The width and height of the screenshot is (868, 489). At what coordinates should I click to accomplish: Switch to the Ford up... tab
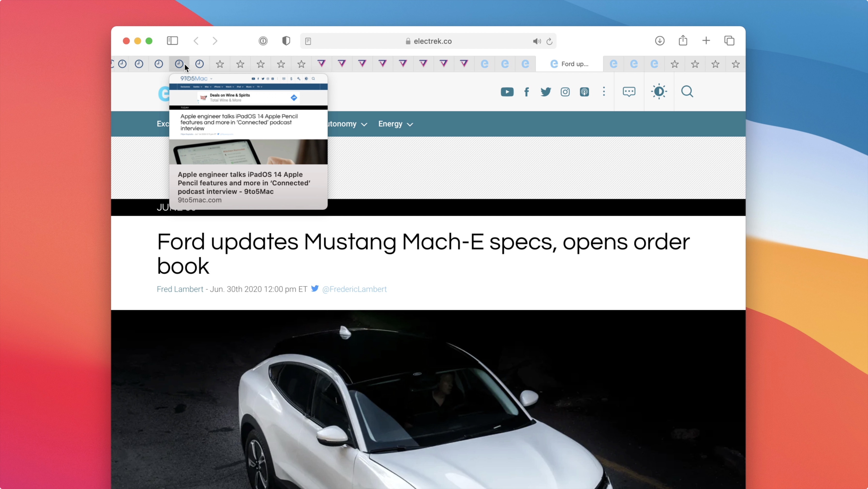coord(569,64)
